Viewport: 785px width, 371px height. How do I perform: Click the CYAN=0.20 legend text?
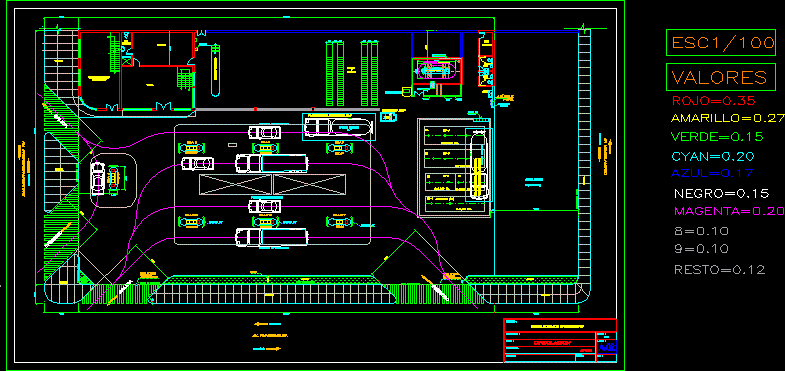coord(713,157)
